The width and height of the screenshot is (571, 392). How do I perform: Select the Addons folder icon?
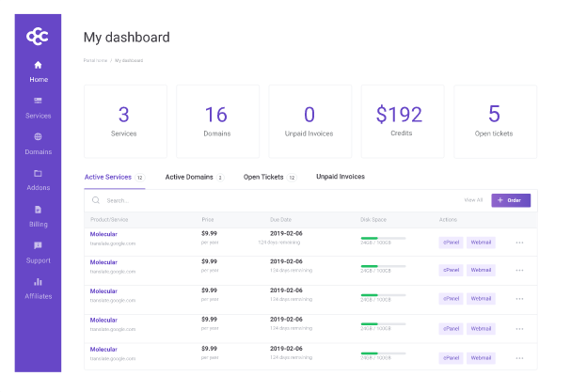38,173
